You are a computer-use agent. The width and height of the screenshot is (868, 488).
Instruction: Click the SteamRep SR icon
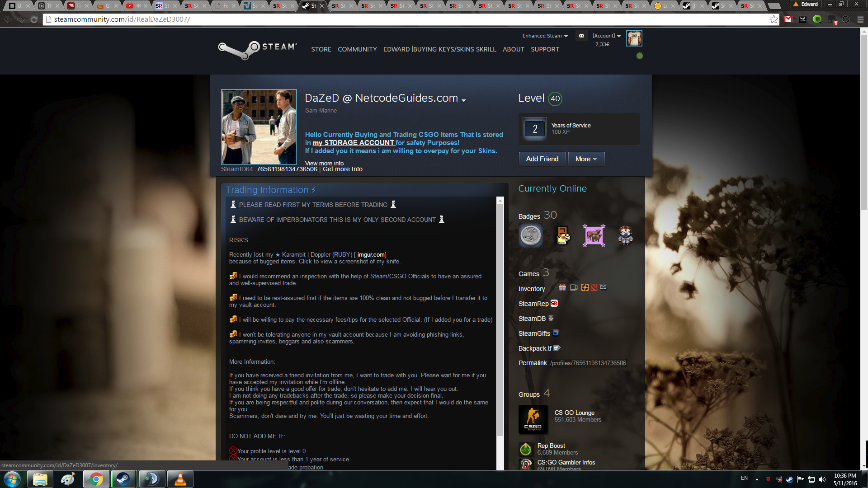(554, 304)
